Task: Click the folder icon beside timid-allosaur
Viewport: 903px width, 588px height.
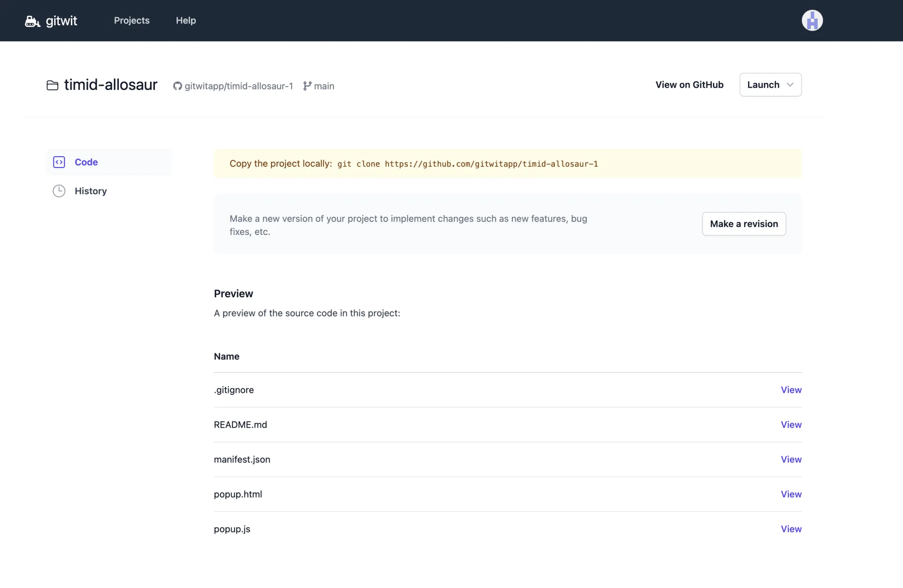Action: [x=52, y=85]
